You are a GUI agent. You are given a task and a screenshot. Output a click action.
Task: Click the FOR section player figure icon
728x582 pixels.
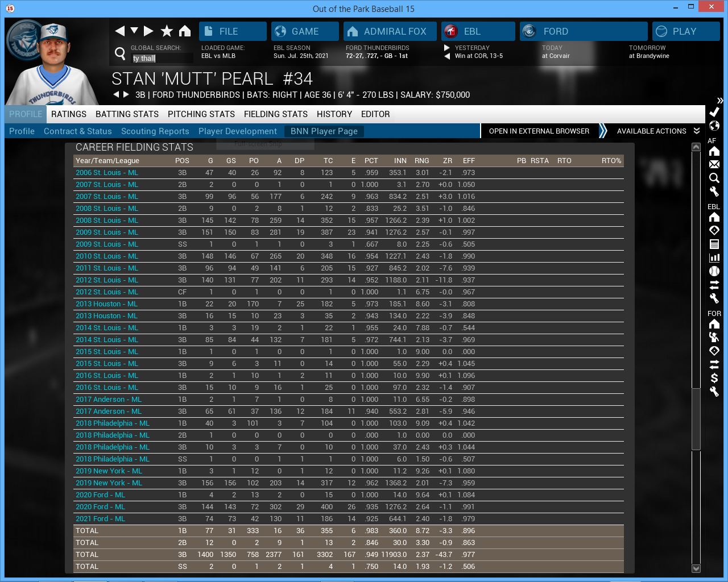coord(714,337)
